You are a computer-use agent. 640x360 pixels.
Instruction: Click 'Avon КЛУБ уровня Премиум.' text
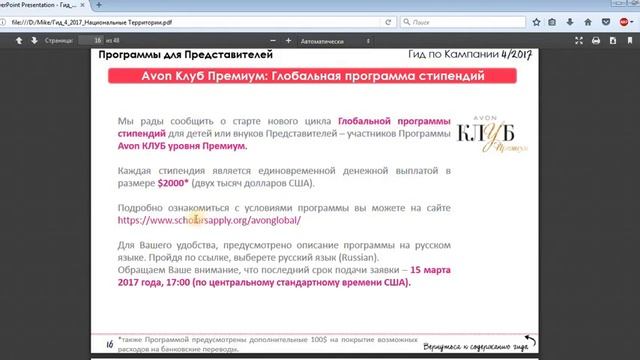(182, 146)
